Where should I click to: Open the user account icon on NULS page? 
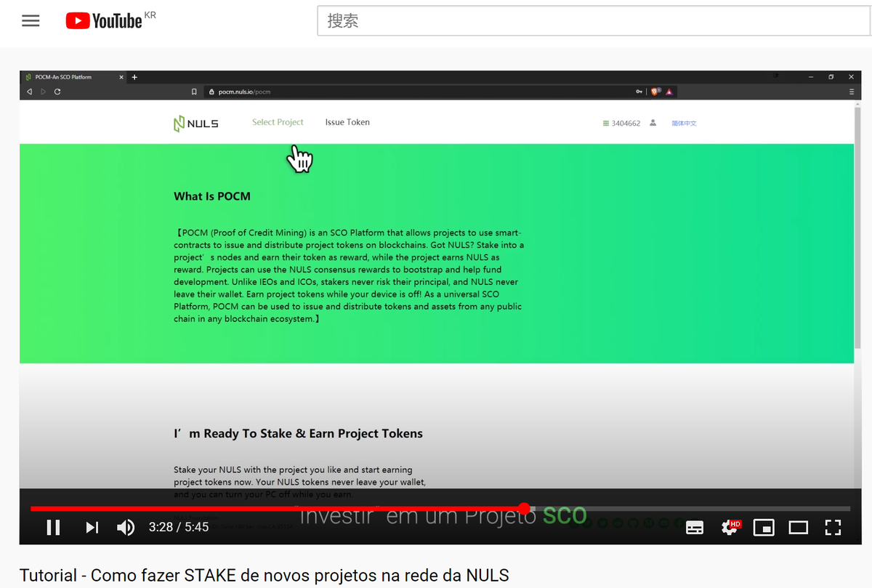653,123
